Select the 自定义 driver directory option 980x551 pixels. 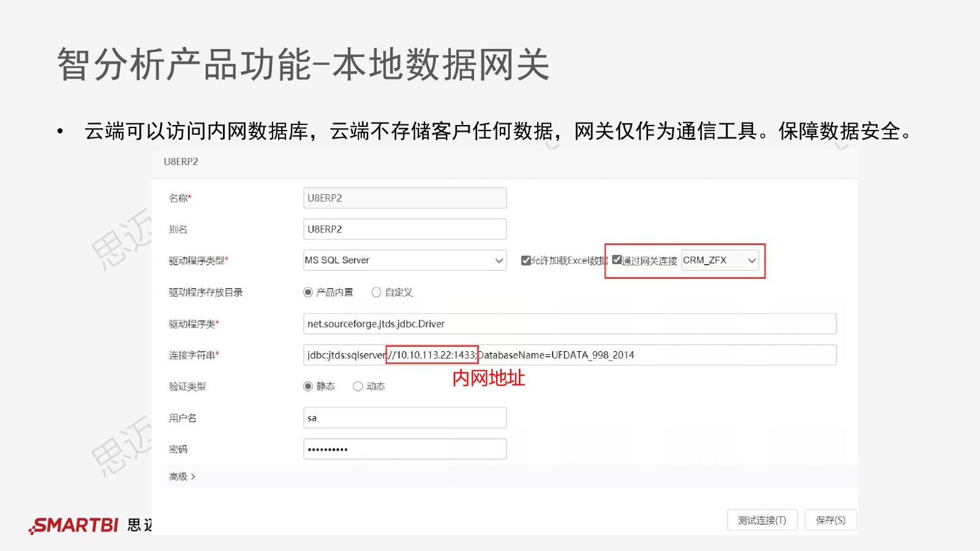[376, 292]
